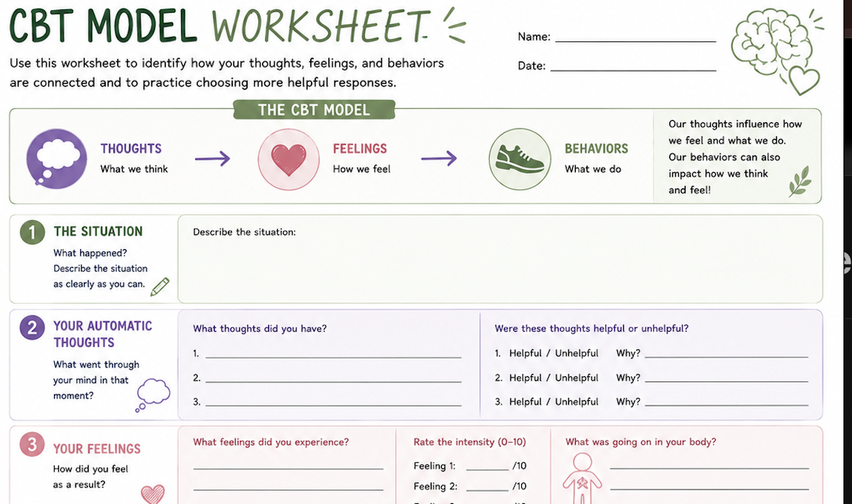
Task: Click 'What we think' caption
Action: pyautogui.click(x=134, y=169)
